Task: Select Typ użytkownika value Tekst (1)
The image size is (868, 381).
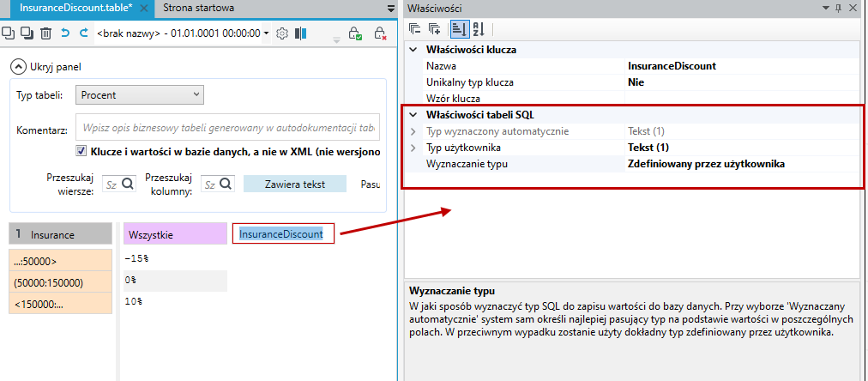Action: (648, 148)
